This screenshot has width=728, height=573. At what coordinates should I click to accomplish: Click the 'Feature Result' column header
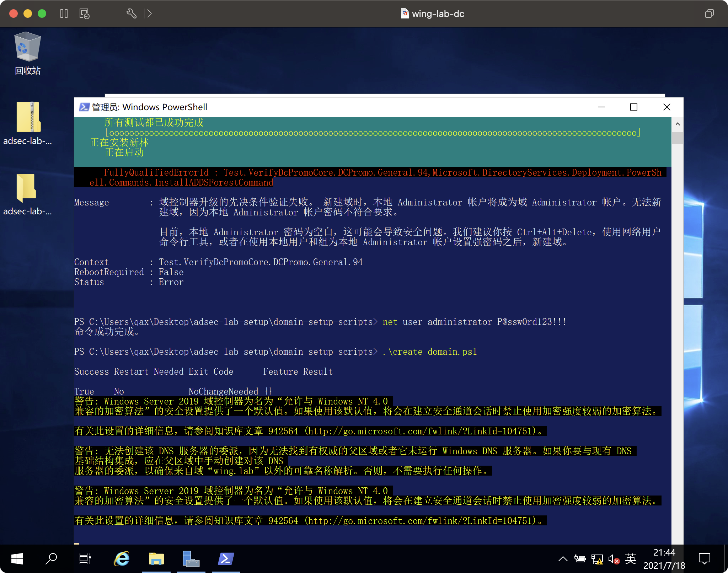point(298,371)
